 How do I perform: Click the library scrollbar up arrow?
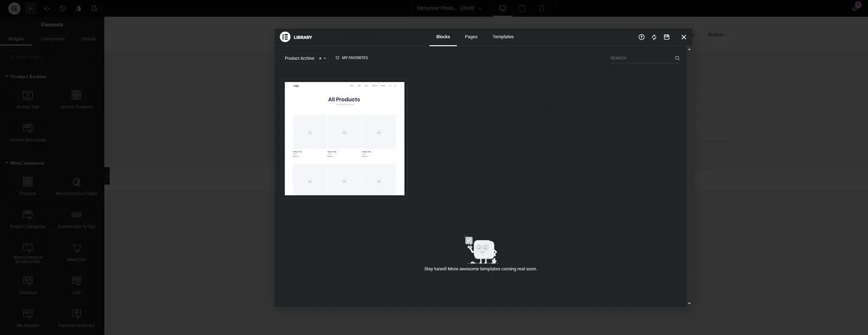[690, 50]
